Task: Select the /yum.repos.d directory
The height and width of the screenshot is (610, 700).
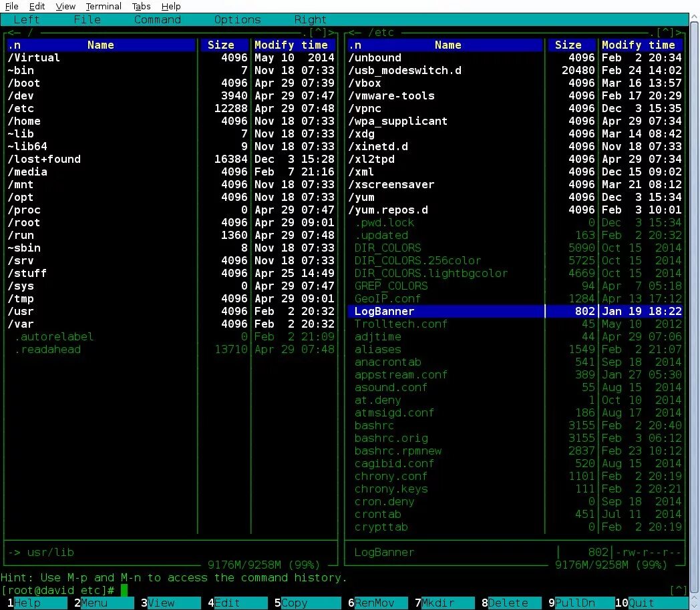Action: pyautogui.click(x=515, y=210)
